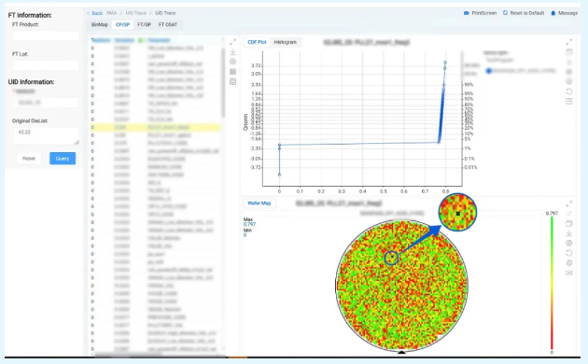The height and width of the screenshot is (364, 588).
Task: Click the FT Product input field
Action: [46, 36]
